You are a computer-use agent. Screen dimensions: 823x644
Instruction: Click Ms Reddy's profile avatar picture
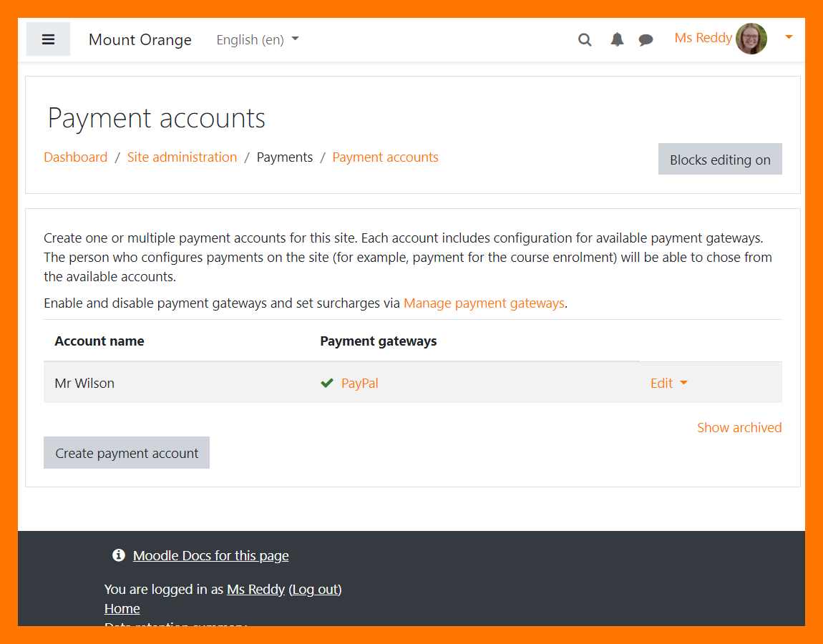pyautogui.click(x=751, y=39)
